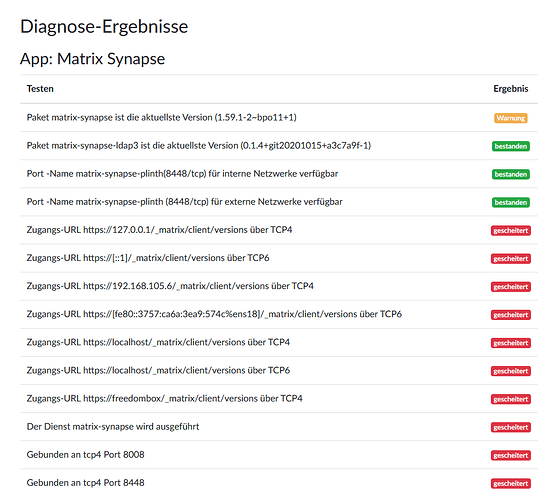Click gescheitert badge for localhost TCP4 row

(511, 343)
